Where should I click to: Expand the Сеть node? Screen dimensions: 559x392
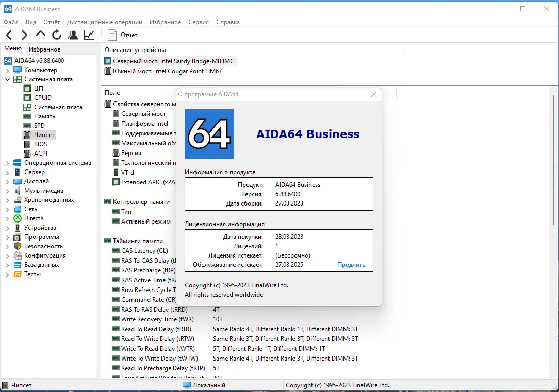click(x=8, y=209)
